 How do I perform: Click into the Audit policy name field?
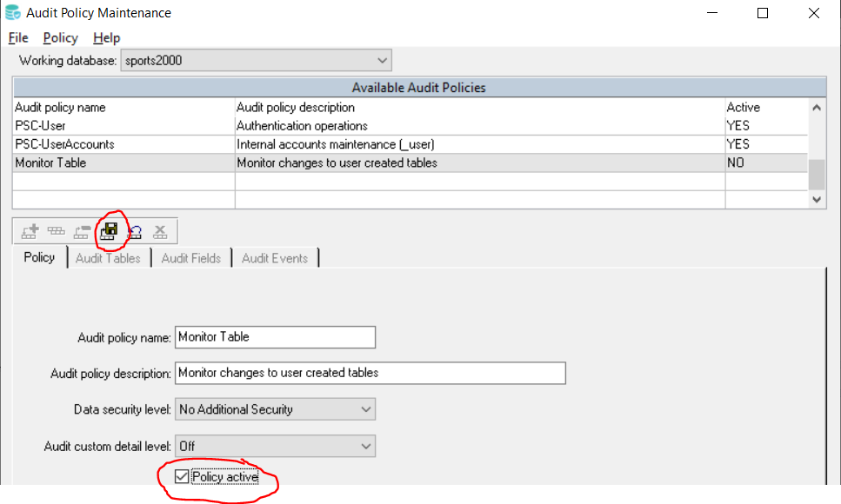click(x=275, y=336)
